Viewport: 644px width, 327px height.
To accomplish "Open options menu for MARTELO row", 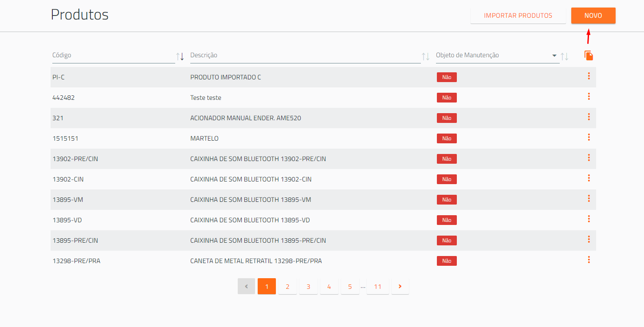I will (x=589, y=138).
